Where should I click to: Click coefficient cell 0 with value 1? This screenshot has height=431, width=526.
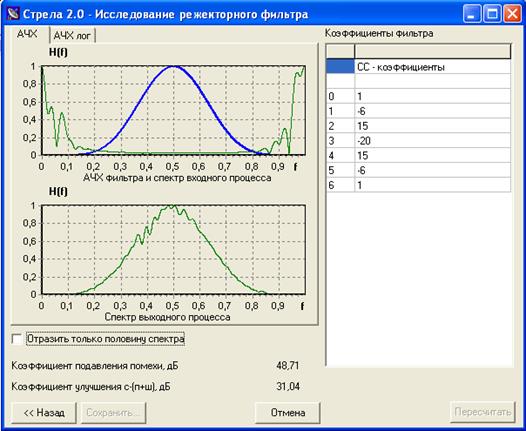coord(432,96)
